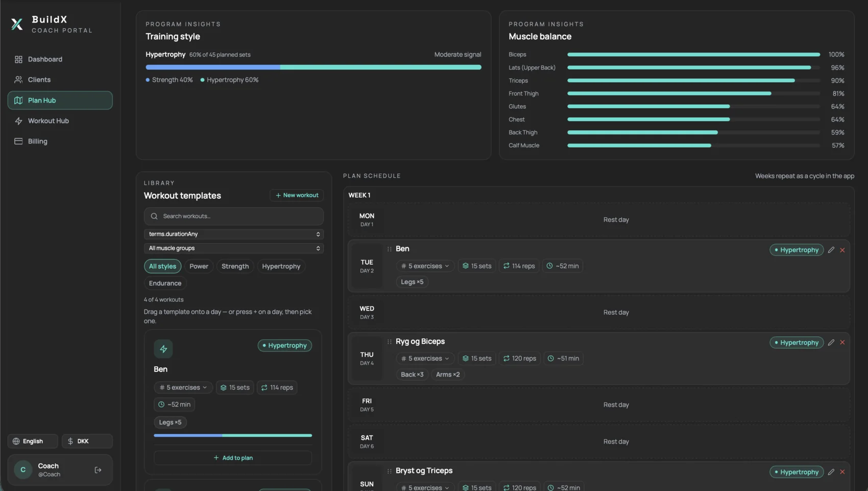Viewport: 868px width, 491px height.
Task: Click the log out icon beside Coach
Action: (x=98, y=470)
